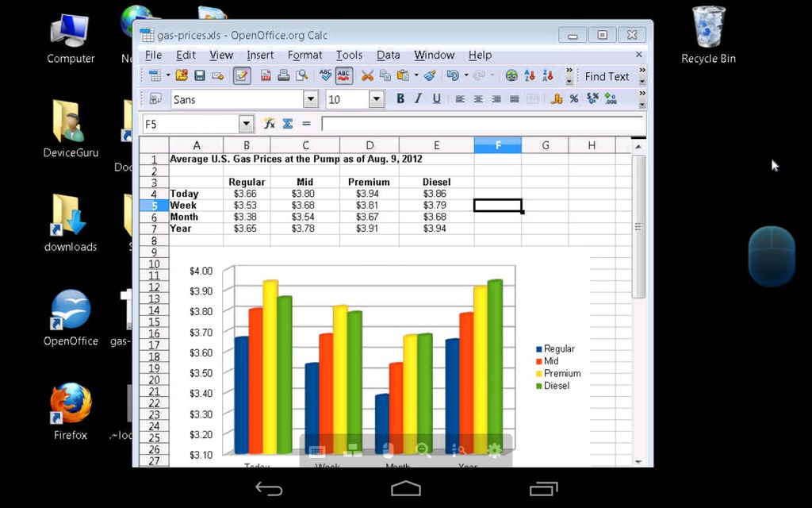The height and width of the screenshot is (508, 812).
Task: Activate the Format Paintbrush tool
Action: [429, 75]
